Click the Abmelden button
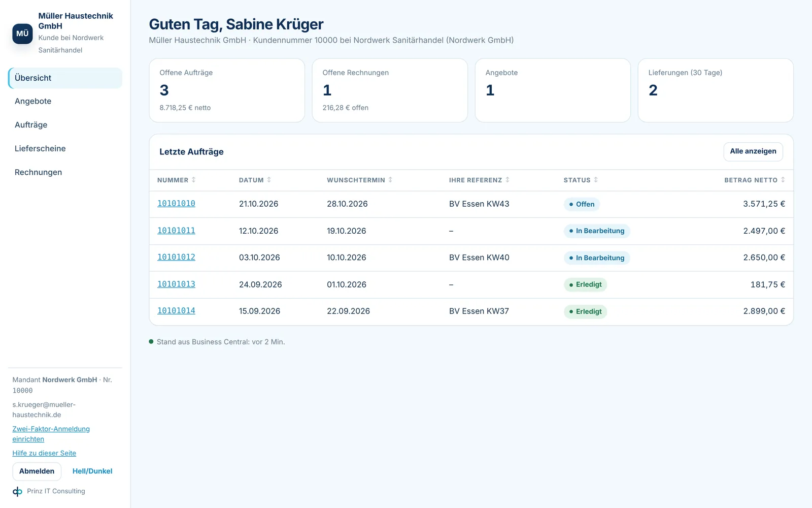The width and height of the screenshot is (812, 508). click(x=37, y=471)
